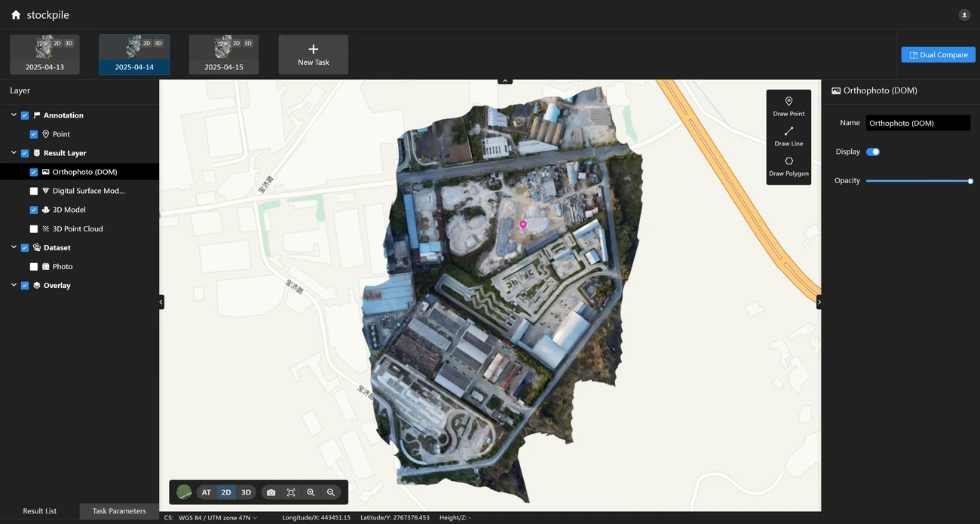Image resolution: width=980 pixels, height=524 pixels.
Task: Go to home via house icon
Action: [x=16, y=15]
